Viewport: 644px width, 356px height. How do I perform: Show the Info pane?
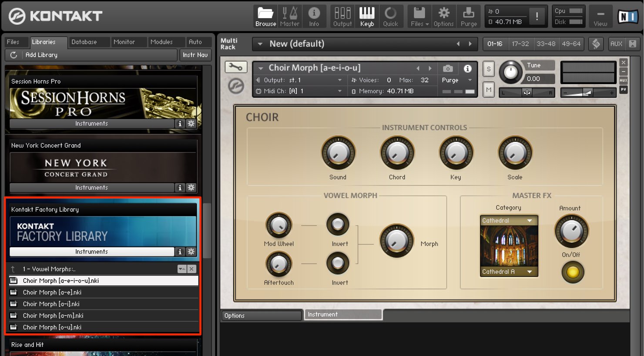coord(314,17)
